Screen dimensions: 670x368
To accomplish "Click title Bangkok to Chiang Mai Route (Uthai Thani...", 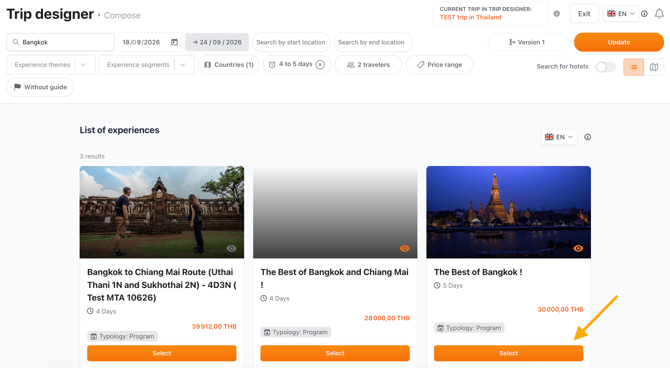I will pyautogui.click(x=162, y=285).
